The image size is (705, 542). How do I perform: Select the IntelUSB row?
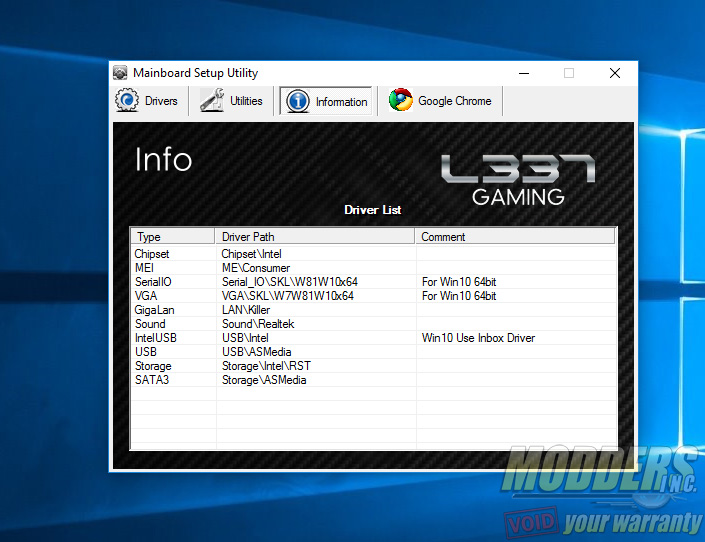point(373,338)
